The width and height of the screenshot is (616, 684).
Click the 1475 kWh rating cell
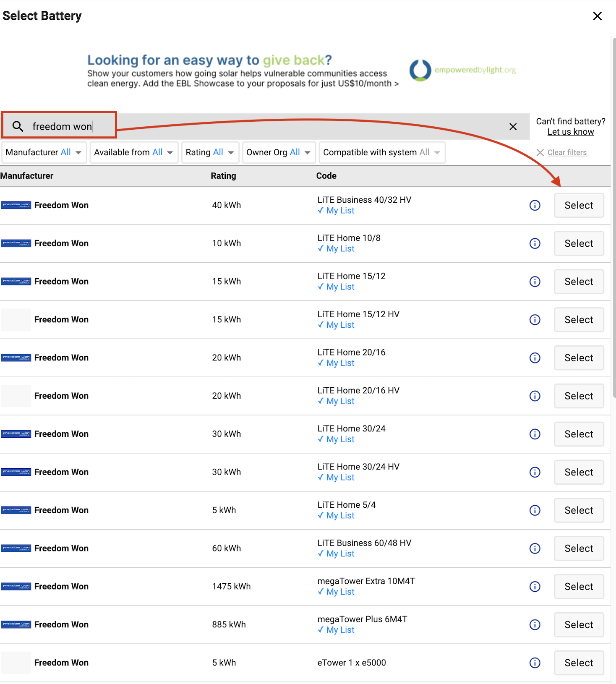pos(231,587)
